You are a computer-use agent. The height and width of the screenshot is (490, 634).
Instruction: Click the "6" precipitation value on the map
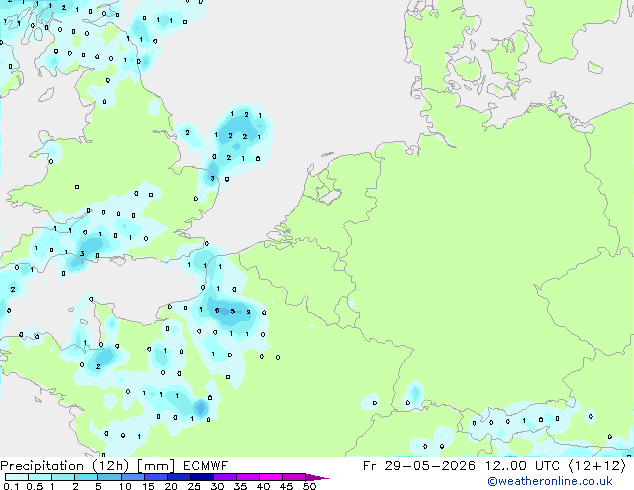point(217,310)
